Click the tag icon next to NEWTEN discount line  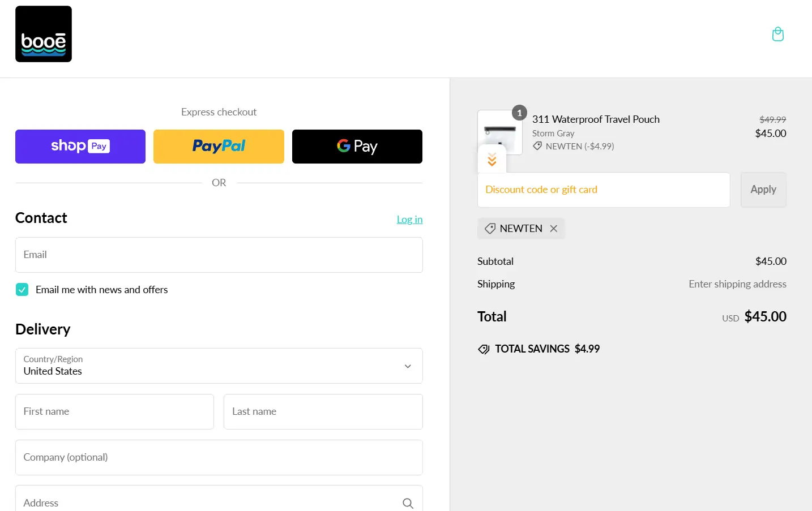coord(537,146)
